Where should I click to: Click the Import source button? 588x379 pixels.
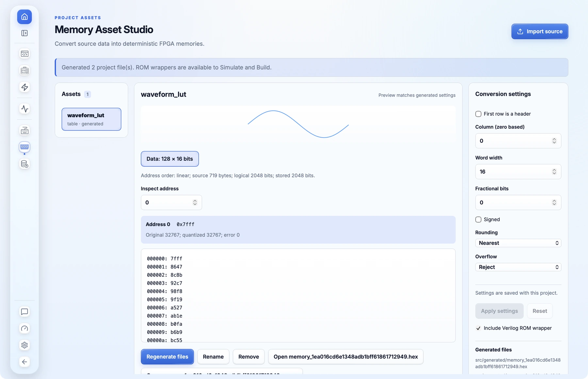[540, 31]
